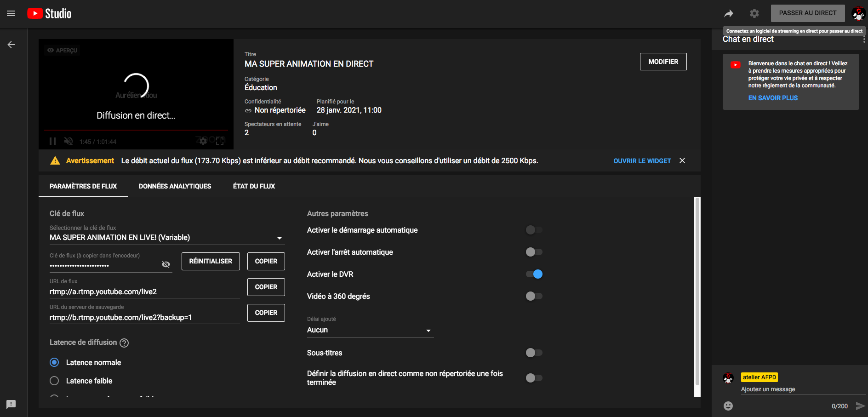Pause the preview video
Screen dimensions: 868x417
pyautogui.click(x=52, y=141)
